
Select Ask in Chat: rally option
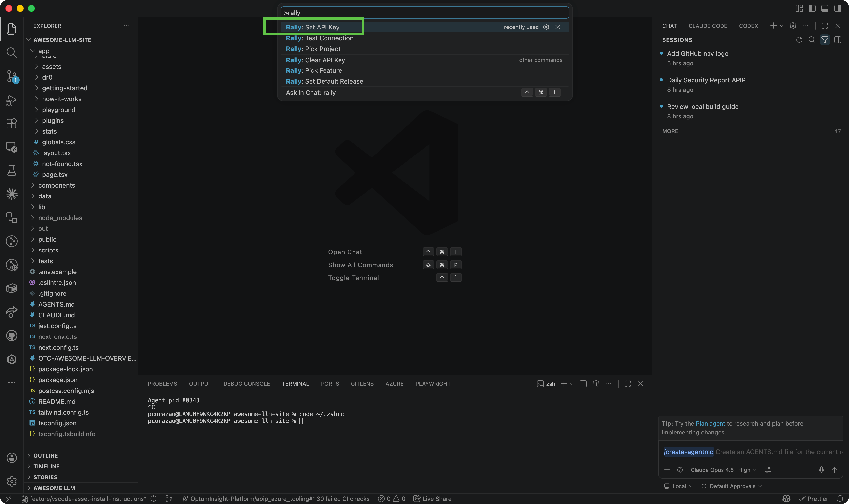pos(424,92)
